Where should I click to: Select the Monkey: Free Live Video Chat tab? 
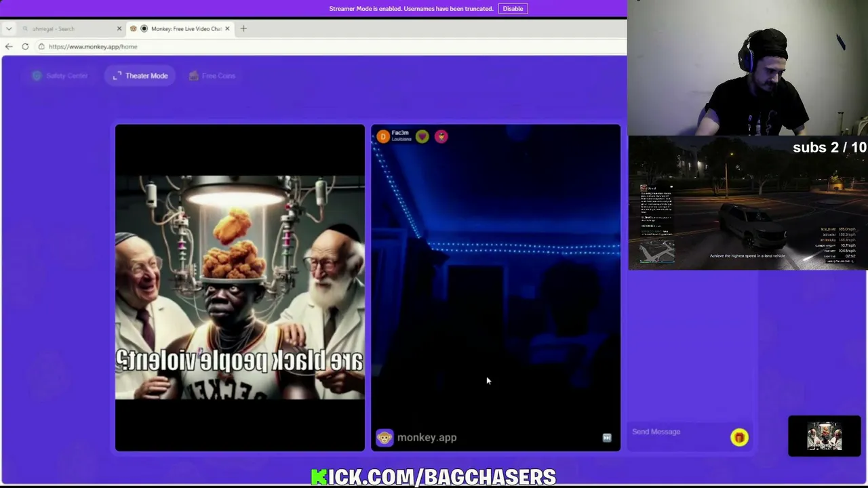pyautogui.click(x=180, y=28)
